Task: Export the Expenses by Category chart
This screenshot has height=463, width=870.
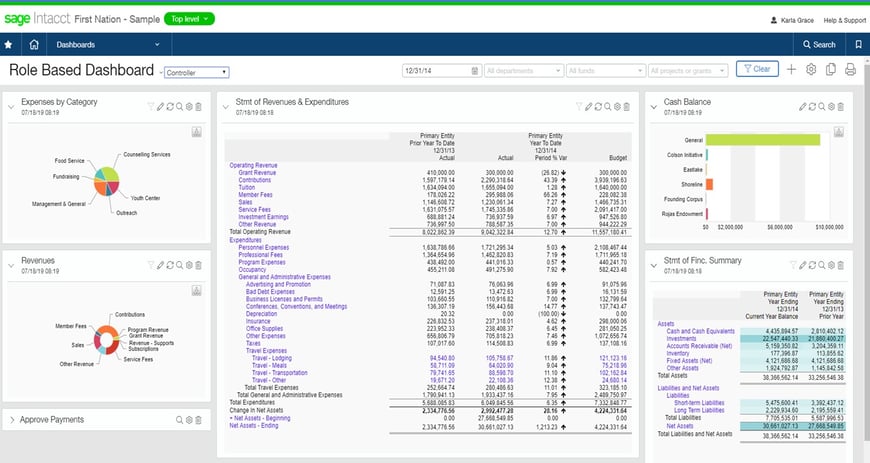Action: point(196,132)
